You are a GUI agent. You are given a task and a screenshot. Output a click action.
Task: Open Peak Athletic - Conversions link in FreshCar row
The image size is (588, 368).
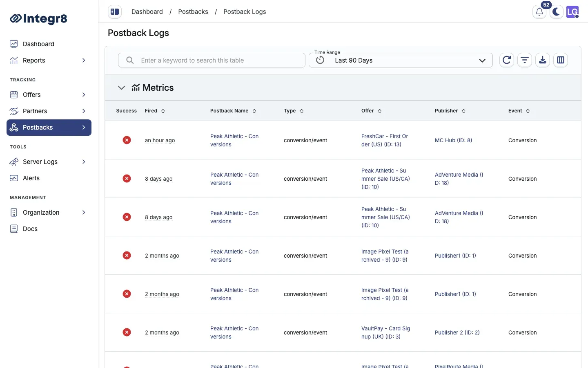coord(234,140)
